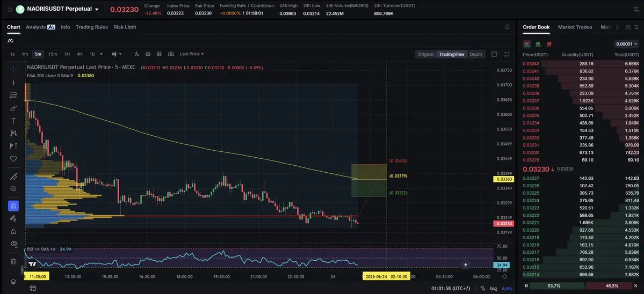The width and height of the screenshot is (644, 294).
Task: Open the indicators fx menu
Action: pyautogui.click(x=137, y=54)
